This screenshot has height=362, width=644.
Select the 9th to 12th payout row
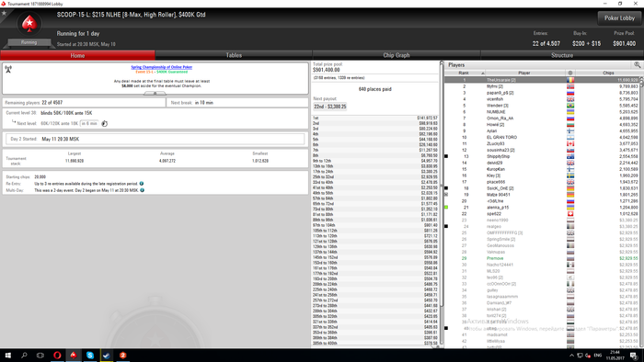pyautogui.click(x=375, y=161)
